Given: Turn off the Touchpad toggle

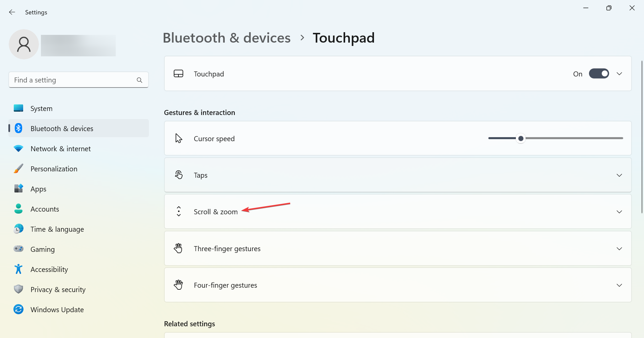Looking at the screenshot, I should coord(599,74).
